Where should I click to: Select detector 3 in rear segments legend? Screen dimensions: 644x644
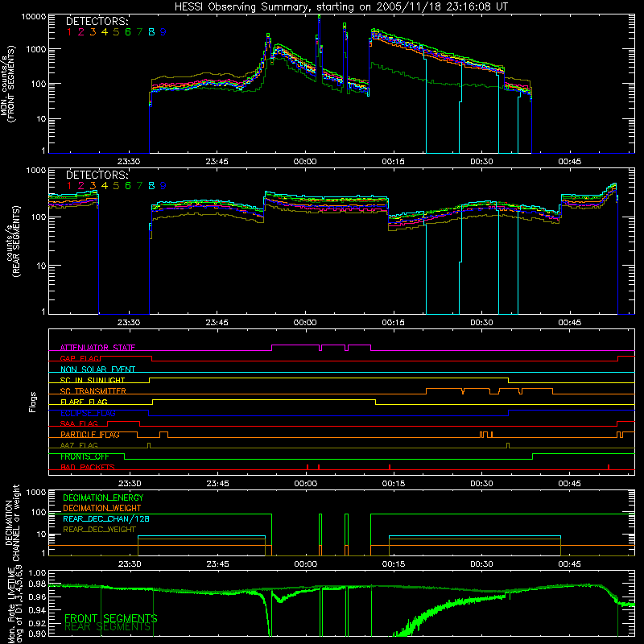93,186
